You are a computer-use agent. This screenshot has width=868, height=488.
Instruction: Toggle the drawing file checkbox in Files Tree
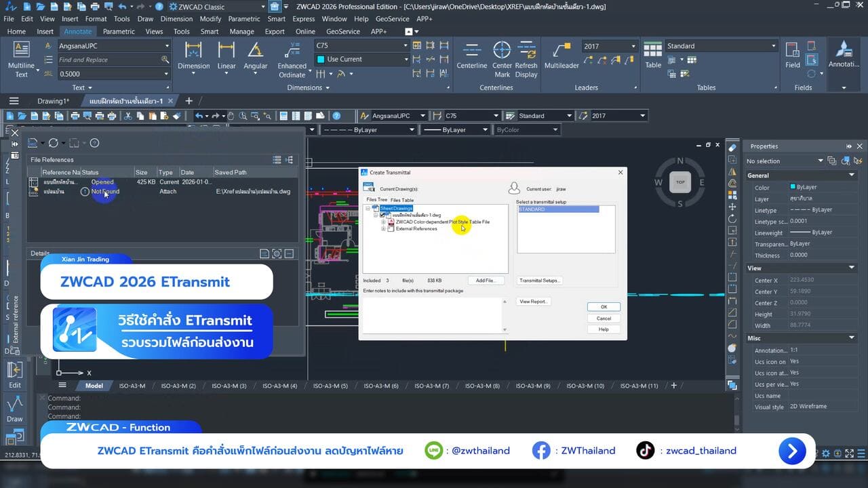point(383,216)
